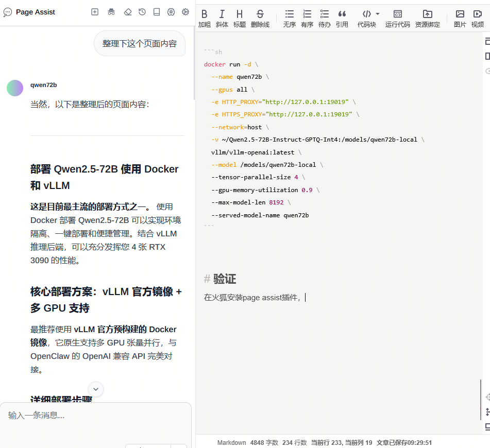The image size is (490, 448).
Task: Insert an image with 图片
Action: coord(460,18)
